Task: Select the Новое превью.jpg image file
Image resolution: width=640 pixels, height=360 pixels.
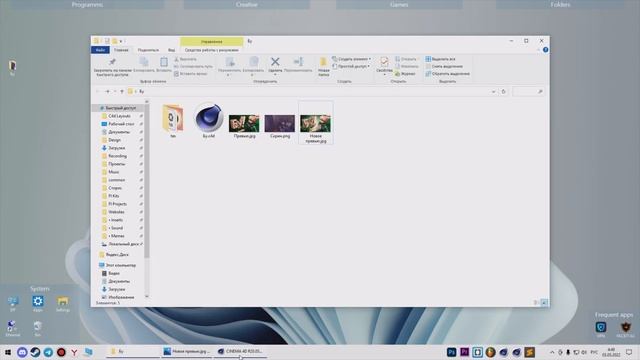Action: coord(316,122)
